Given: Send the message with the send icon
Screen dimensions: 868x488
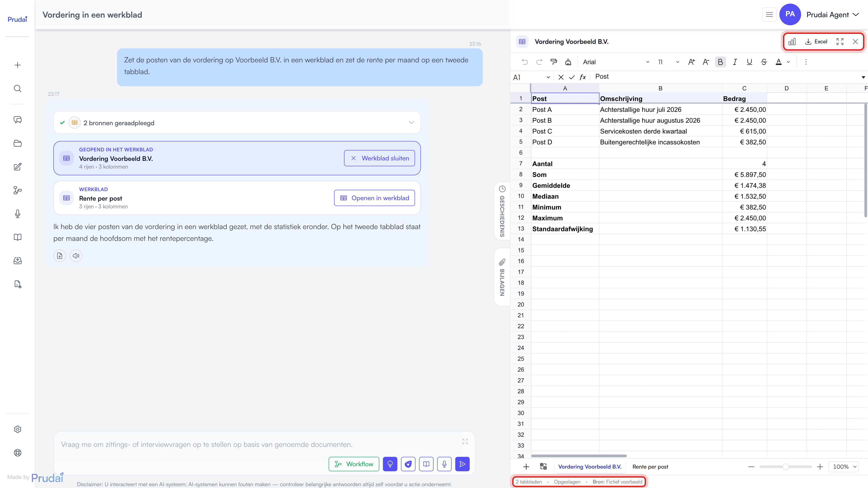Looking at the screenshot, I should (x=462, y=464).
